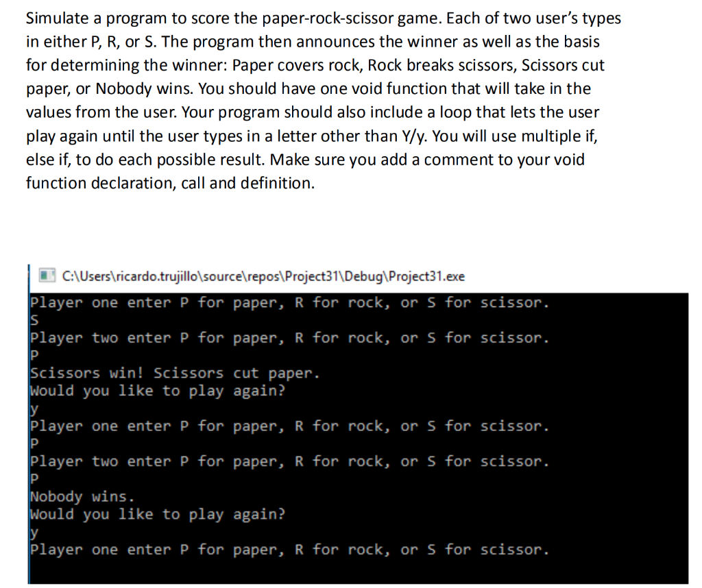Click the console application icon in title bar

click(46, 275)
